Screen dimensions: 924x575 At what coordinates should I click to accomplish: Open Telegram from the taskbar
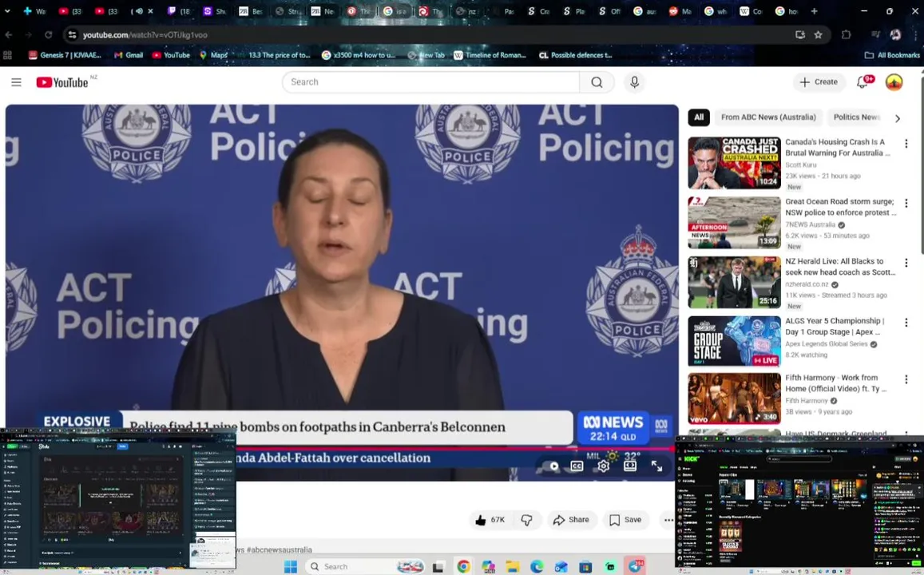pyautogui.click(x=635, y=566)
